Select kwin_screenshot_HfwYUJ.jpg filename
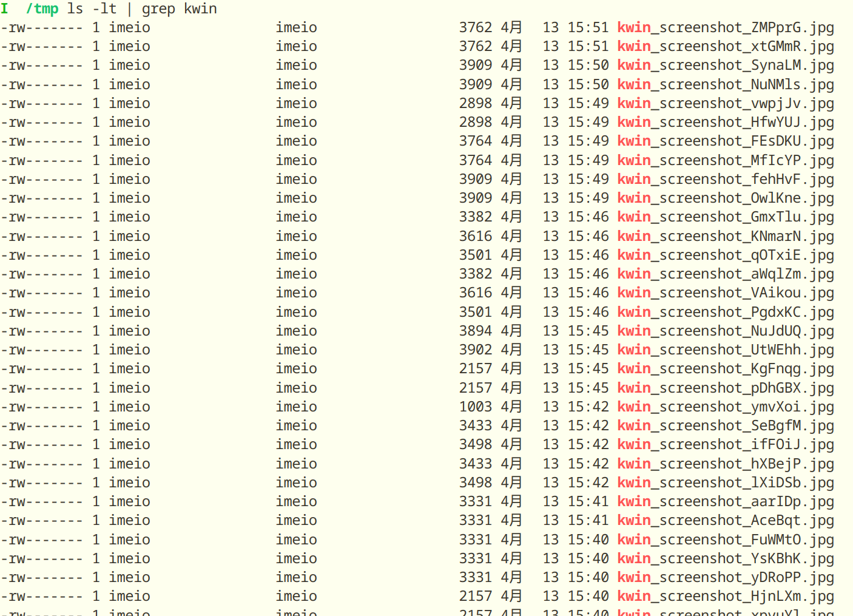The width and height of the screenshot is (853, 616). tap(726, 123)
